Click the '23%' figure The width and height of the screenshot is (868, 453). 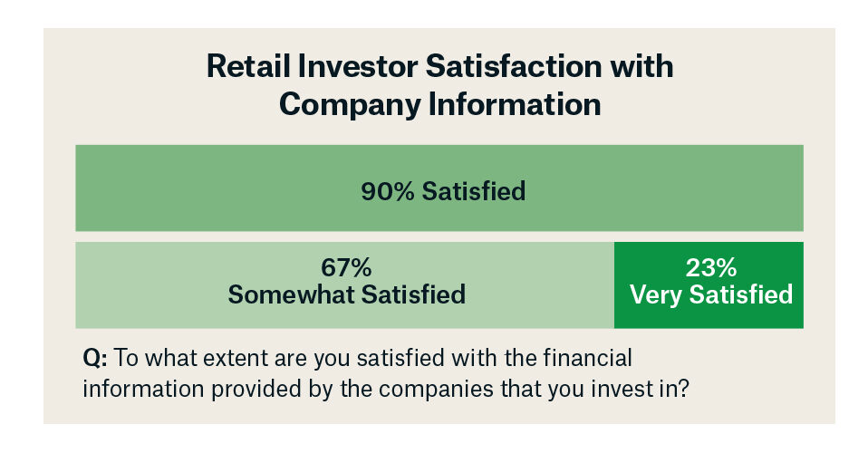point(710,268)
